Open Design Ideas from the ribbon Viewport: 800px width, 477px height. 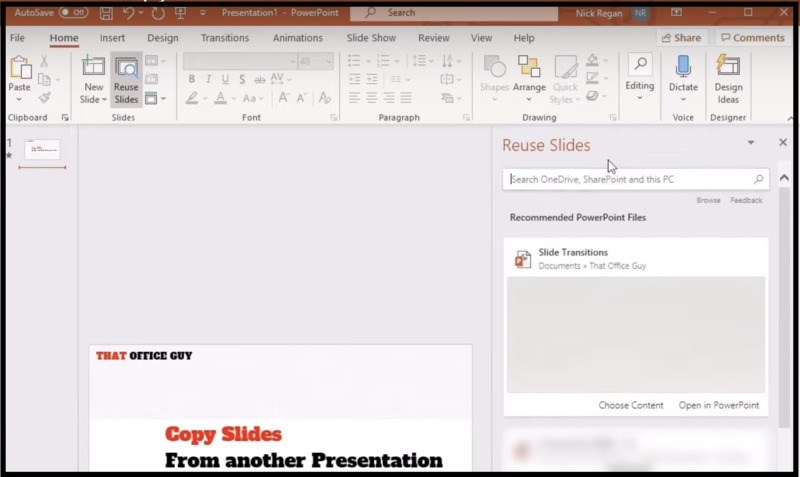[x=728, y=79]
